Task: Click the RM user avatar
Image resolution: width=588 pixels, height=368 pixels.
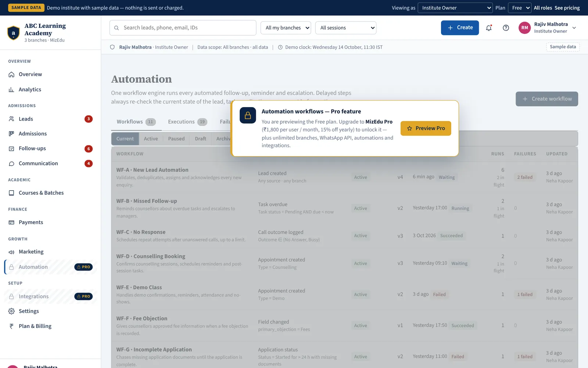Action: pos(525,28)
